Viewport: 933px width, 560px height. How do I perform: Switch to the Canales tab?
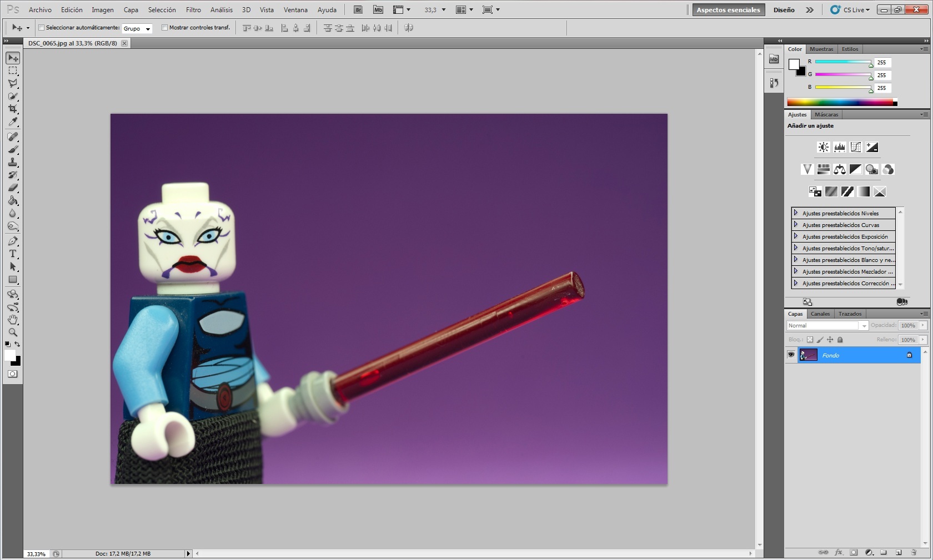coord(820,314)
